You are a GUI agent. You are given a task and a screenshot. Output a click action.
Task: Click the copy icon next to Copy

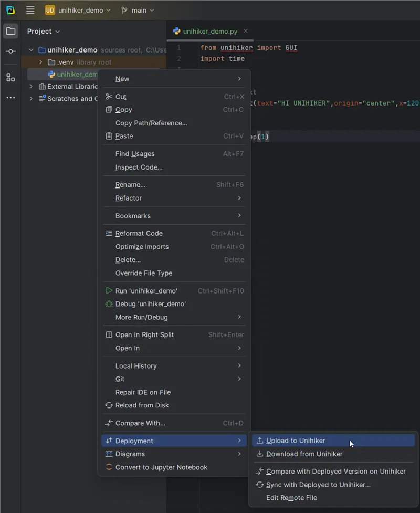109,110
